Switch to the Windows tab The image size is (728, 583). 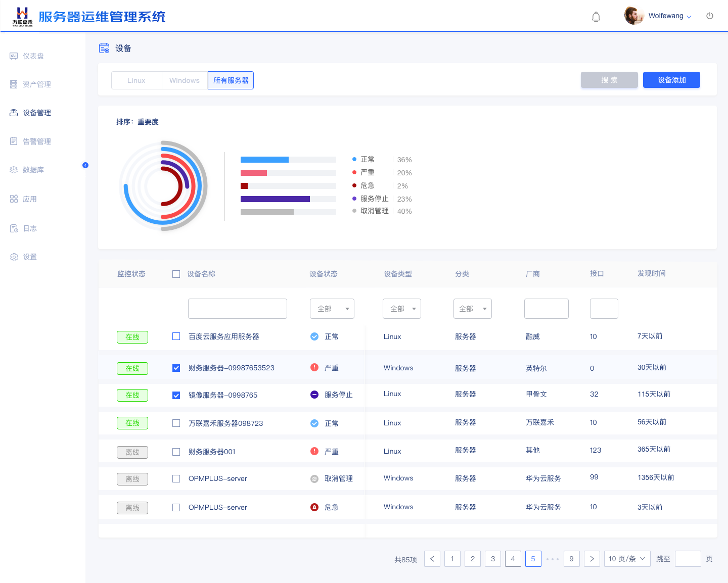[x=185, y=80]
